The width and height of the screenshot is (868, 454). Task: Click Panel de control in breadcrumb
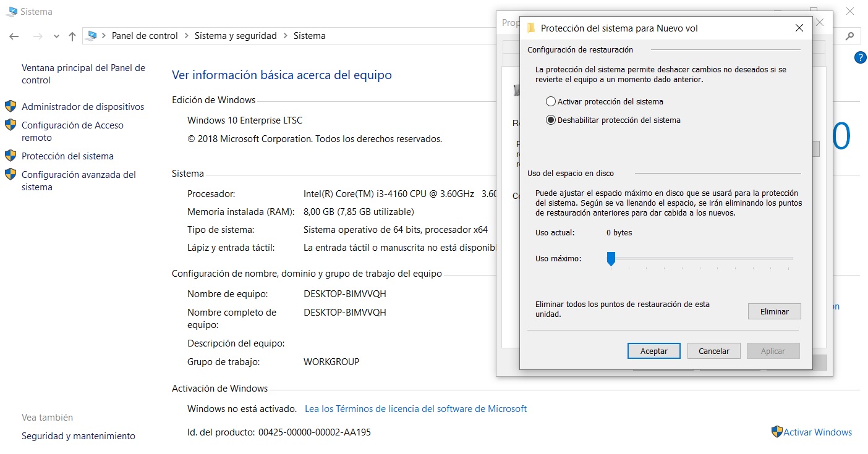tap(145, 36)
